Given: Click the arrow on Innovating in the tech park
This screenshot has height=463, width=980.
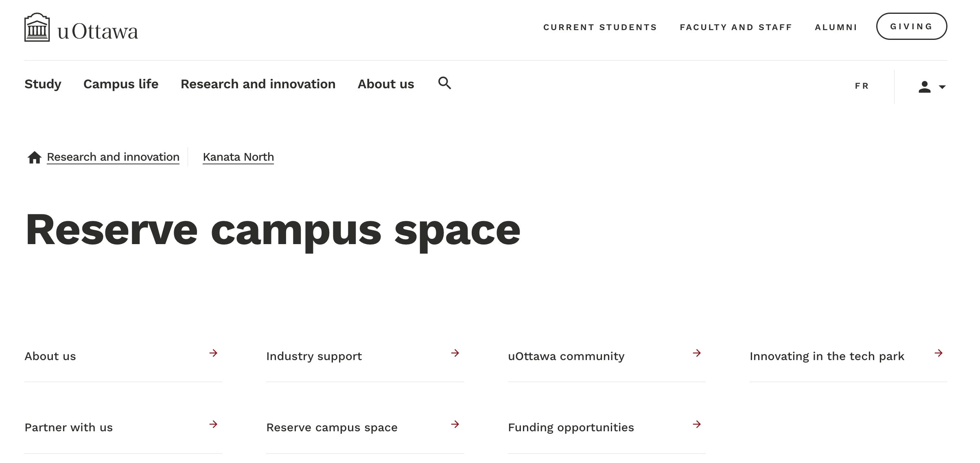Looking at the screenshot, I should pos(938,353).
